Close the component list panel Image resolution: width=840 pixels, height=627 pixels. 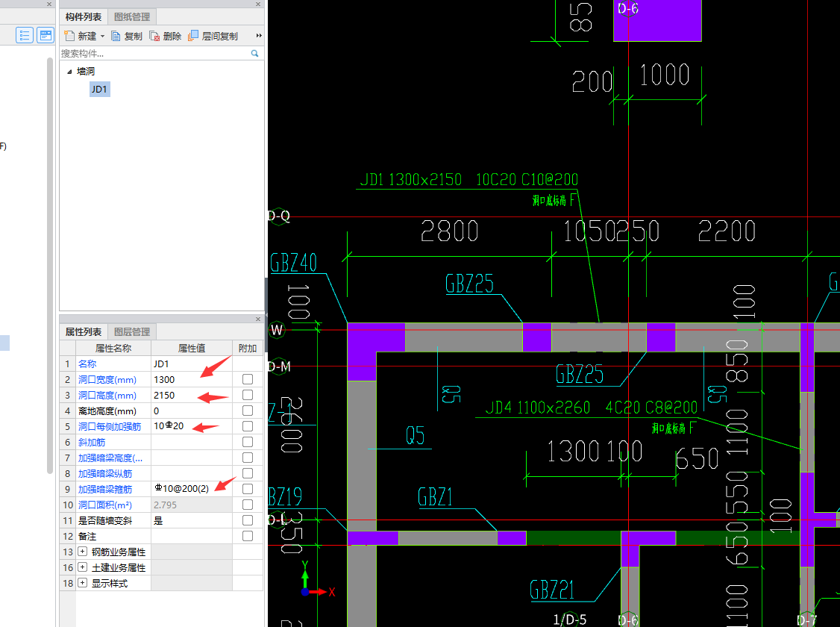[257, 4]
